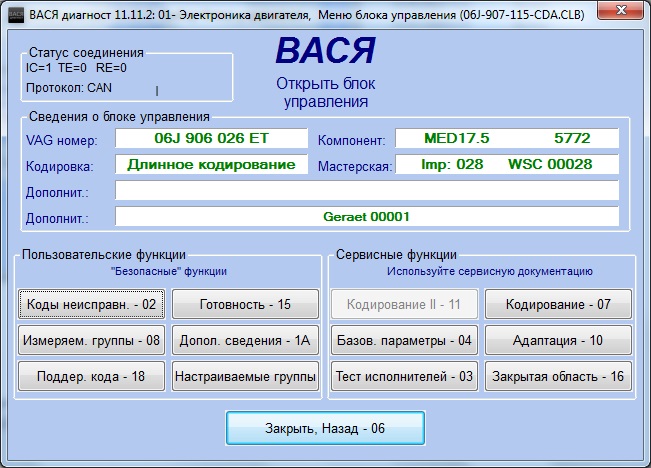The image size is (651, 468).
Task: Open Измеряем. группы - 08
Action: point(90,340)
